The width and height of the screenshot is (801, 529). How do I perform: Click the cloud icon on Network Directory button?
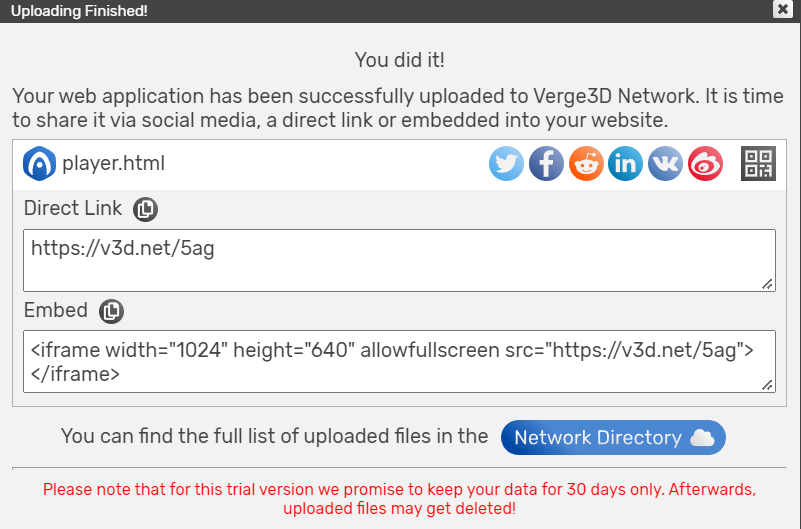[x=702, y=438]
